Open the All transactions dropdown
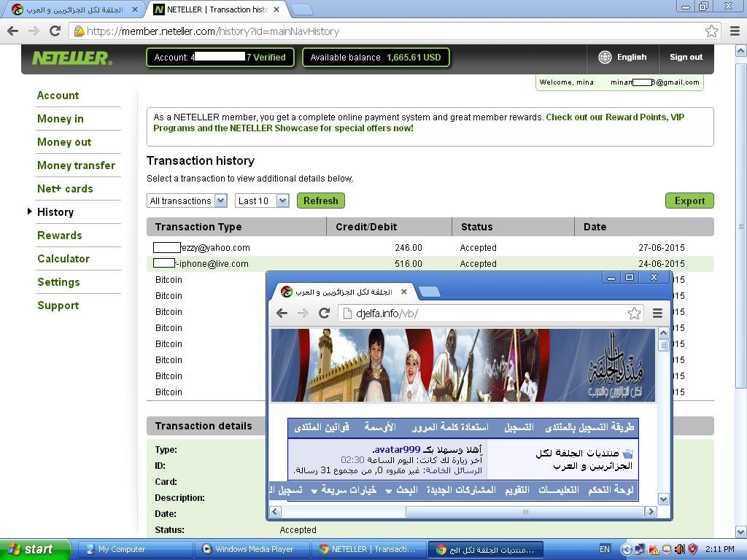Screen dimensions: 747x560 [187, 201]
